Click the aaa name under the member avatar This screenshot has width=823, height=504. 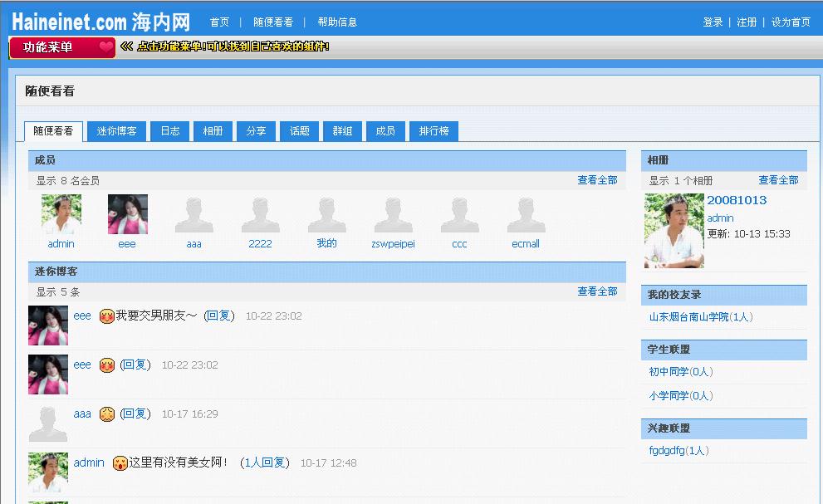(194, 243)
